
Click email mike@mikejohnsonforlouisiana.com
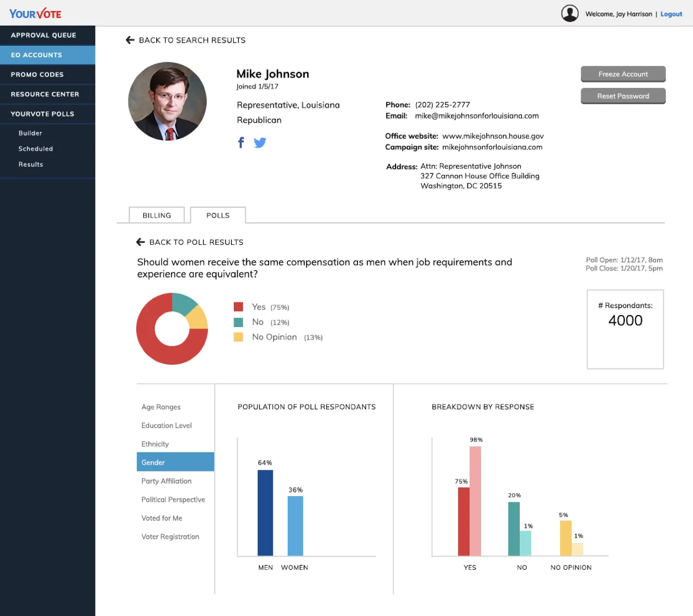point(477,116)
